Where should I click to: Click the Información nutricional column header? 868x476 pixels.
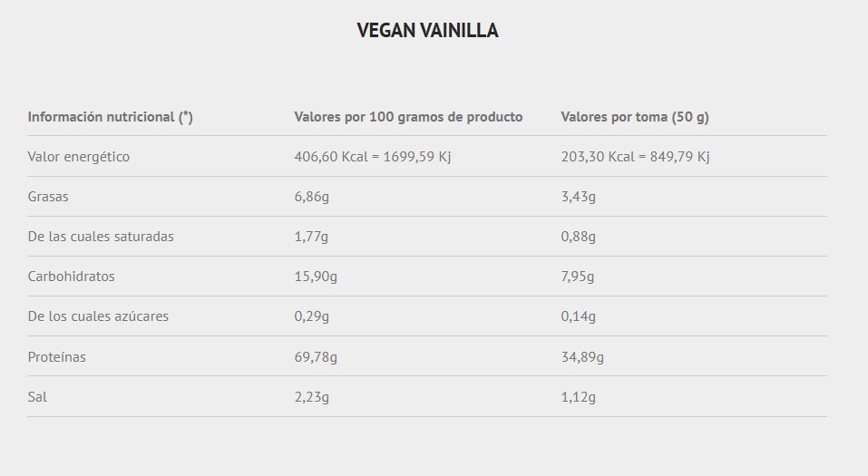[x=110, y=117]
